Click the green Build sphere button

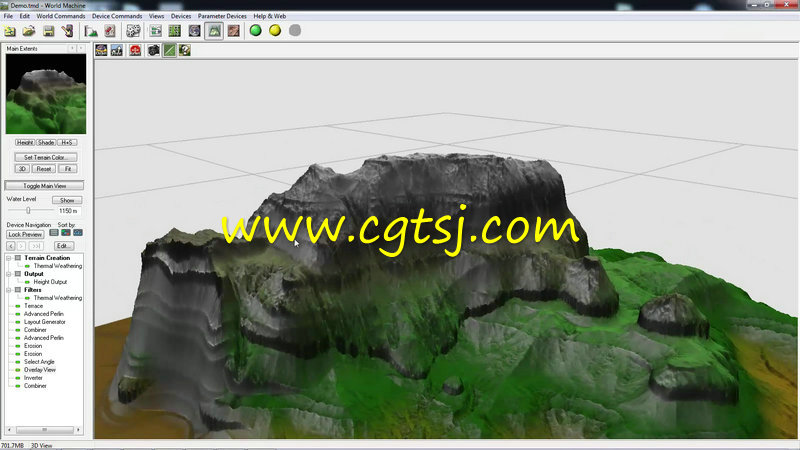pos(256,31)
